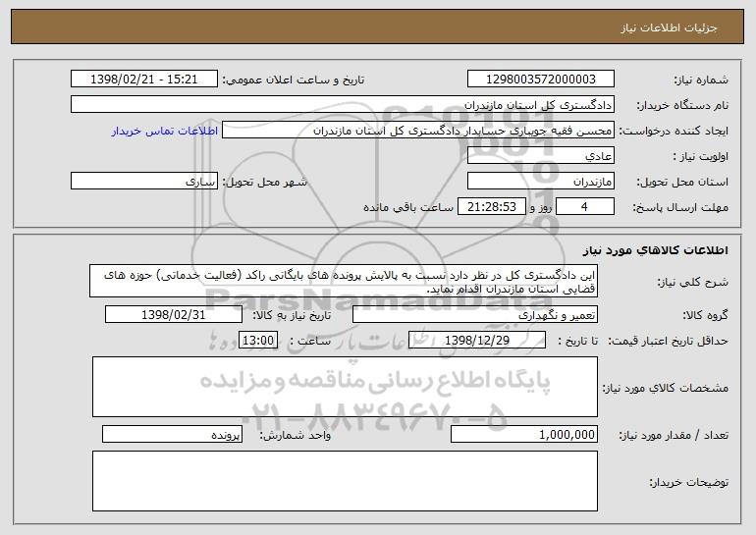Image resolution: width=756 pixels, height=535 pixels.
Task: Select the remaining days field showing 4
Action: point(585,207)
